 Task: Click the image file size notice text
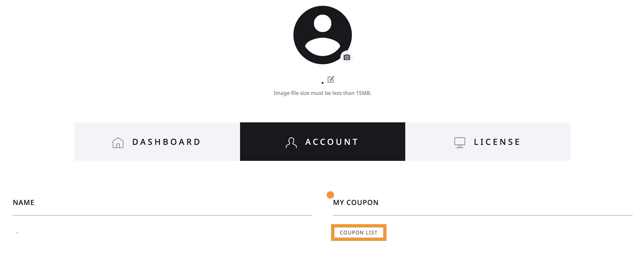coord(322,93)
